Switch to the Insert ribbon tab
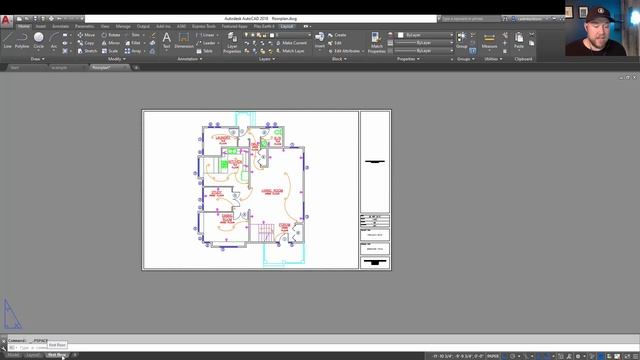This screenshot has height=360, width=640. point(40,27)
